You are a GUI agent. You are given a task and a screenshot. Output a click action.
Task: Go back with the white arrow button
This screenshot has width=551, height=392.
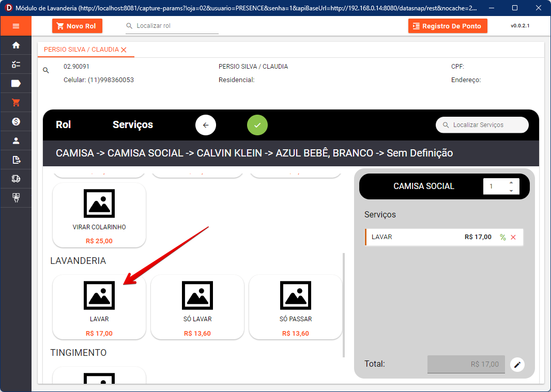point(206,125)
